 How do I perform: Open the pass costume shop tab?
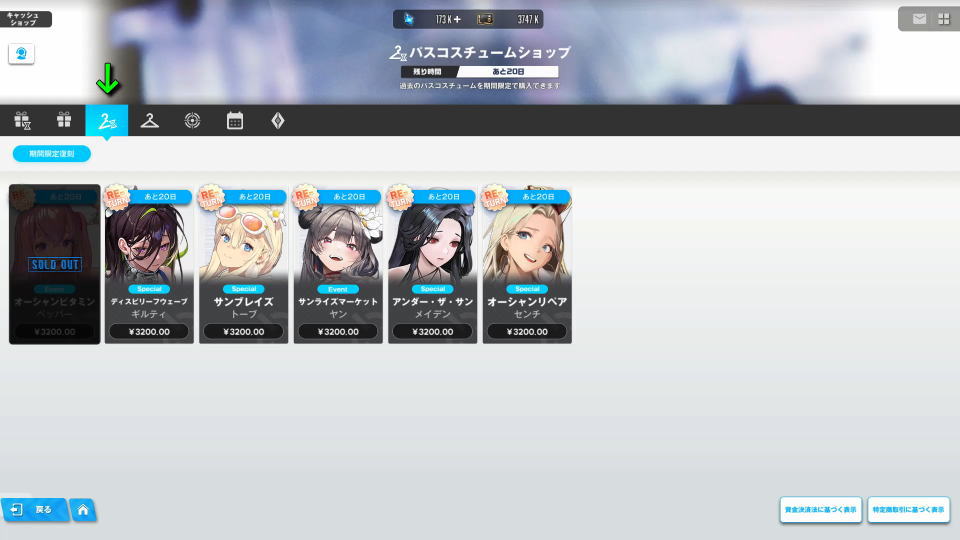click(107, 120)
